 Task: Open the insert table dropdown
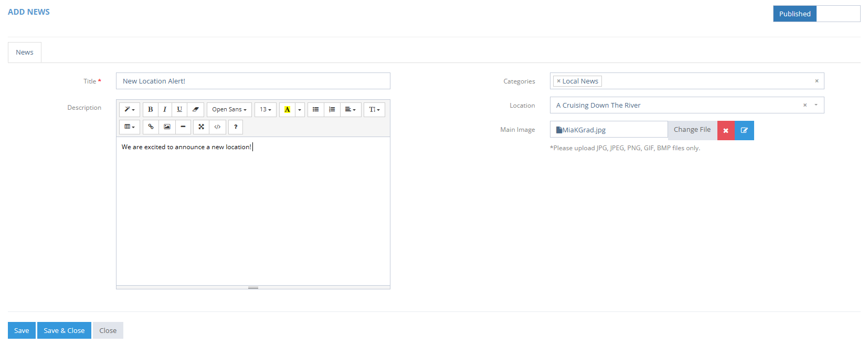(130, 127)
